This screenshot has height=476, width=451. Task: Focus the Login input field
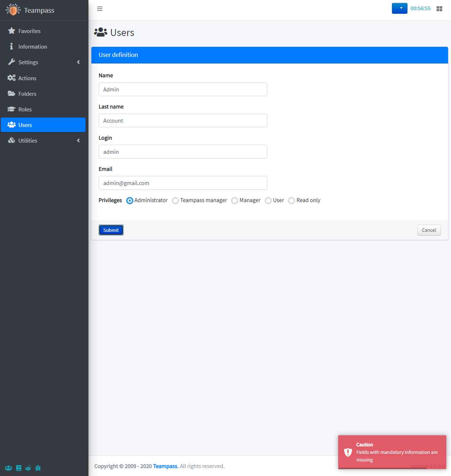(183, 152)
